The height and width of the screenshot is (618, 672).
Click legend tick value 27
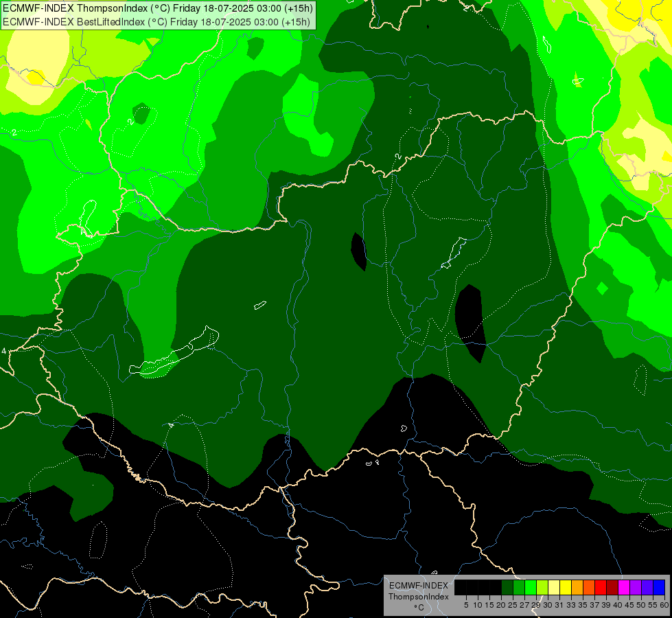pyautogui.click(x=524, y=605)
